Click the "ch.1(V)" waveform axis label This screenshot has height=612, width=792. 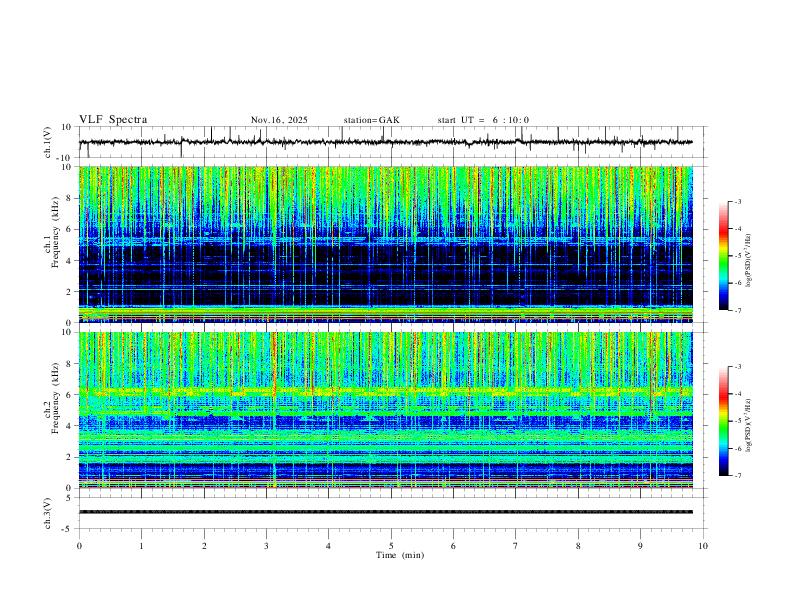pos(48,142)
